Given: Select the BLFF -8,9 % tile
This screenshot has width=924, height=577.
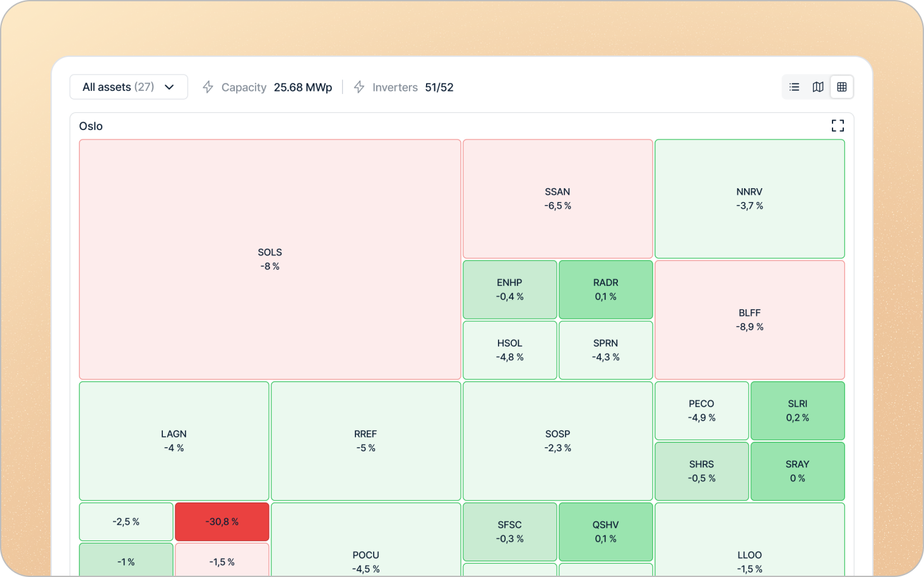Looking at the screenshot, I should click(x=749, y=319).
